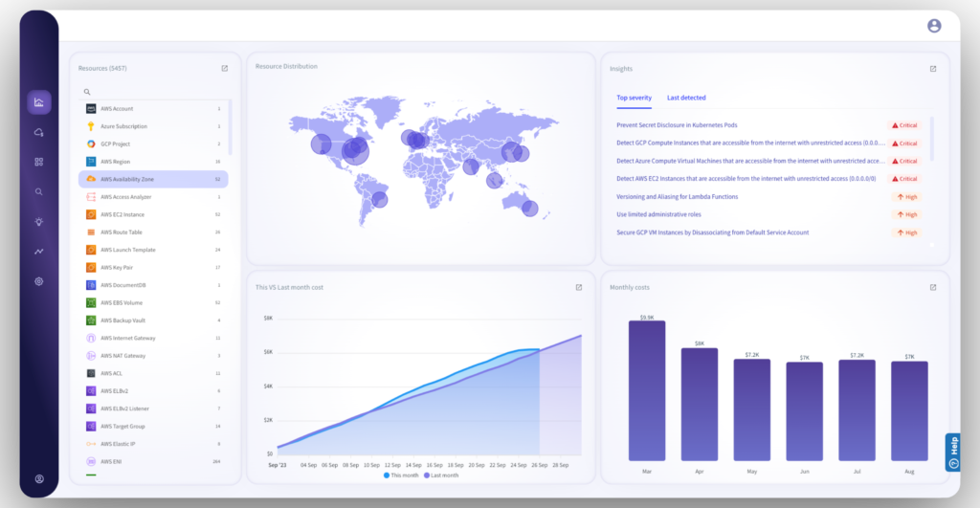Screen dimensions: 980x508
Task: Switch to the Last detected tab
Action: (x=686, y=98)
